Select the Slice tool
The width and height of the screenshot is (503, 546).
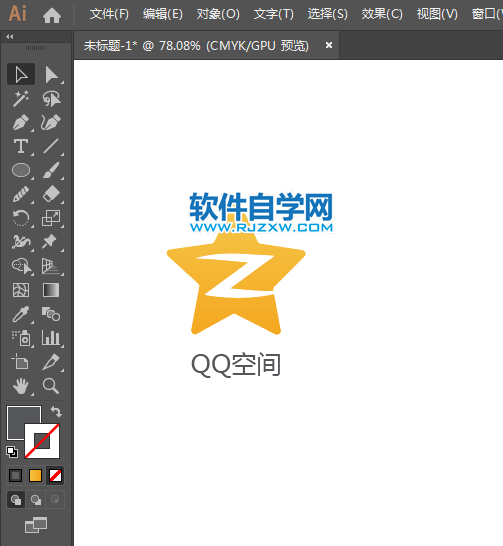(51, 362)
